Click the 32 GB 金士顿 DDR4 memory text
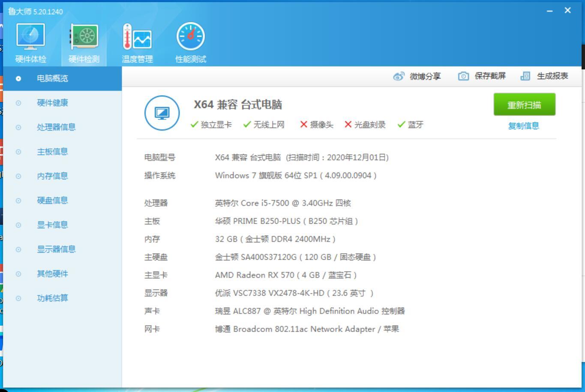Image resolution: width=585 pixels, height=392 pixels. tap(275, 239)
